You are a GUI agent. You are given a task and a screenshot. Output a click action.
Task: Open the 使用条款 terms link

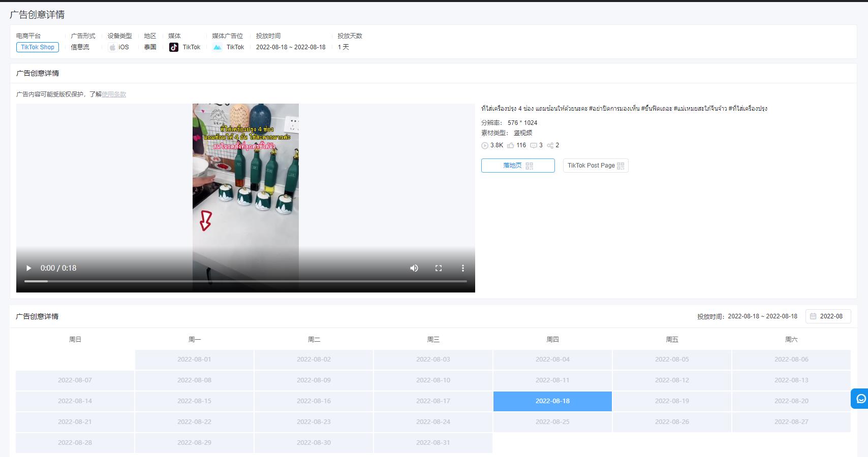[114, 94]
